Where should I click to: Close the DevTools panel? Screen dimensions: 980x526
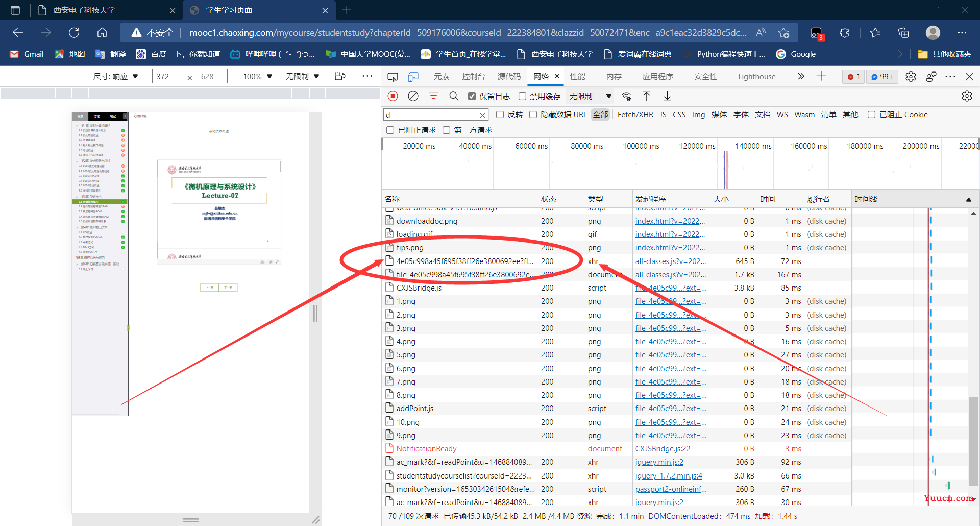click(969, 77)
